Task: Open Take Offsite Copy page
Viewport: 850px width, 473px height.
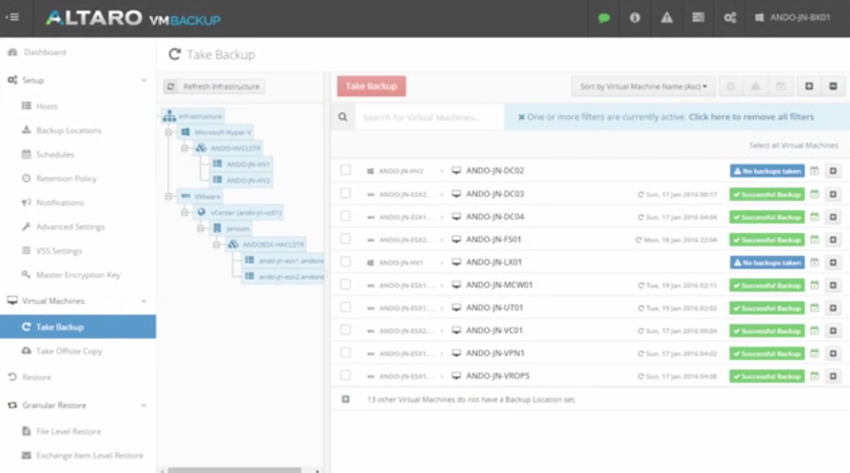Action: [69, 351]
